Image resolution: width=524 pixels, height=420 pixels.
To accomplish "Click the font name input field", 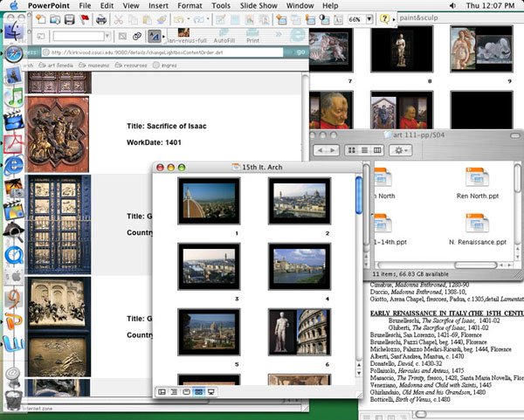I will click(x=79, y=36).
